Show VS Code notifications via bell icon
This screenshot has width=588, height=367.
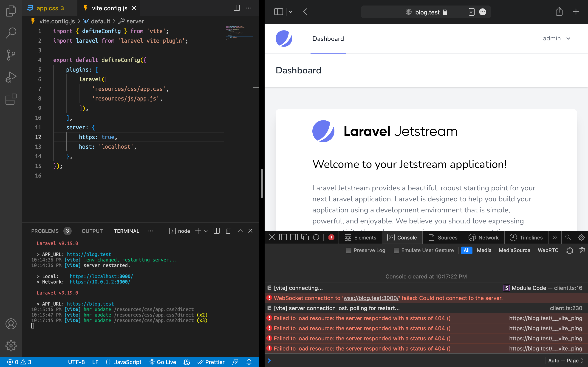tap(249, 362)
